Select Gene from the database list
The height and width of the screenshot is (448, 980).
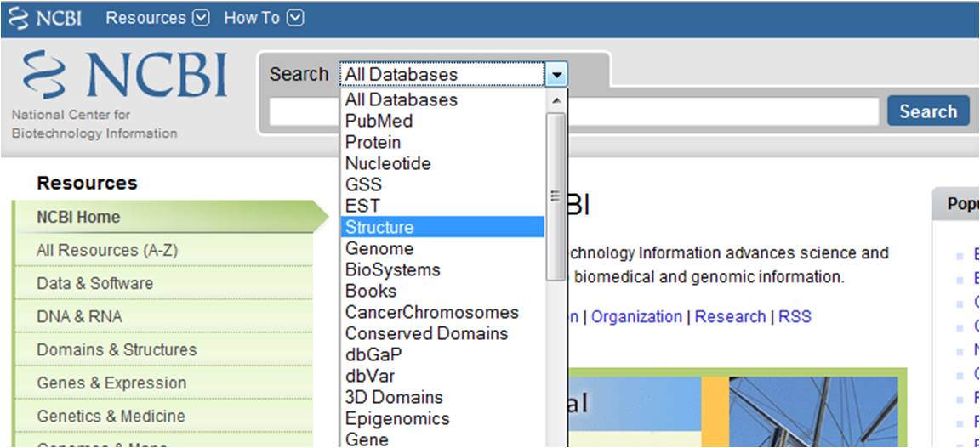pyautogui.click(x=443, y=439)
